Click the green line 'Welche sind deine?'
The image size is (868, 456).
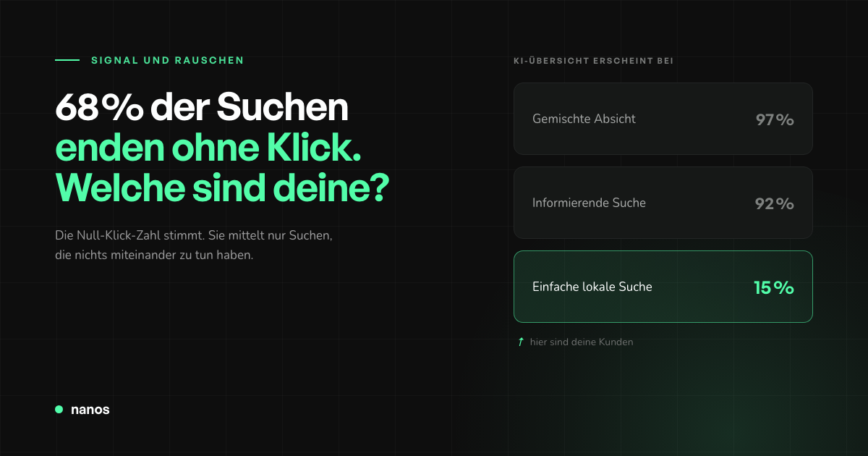point(222,188)
